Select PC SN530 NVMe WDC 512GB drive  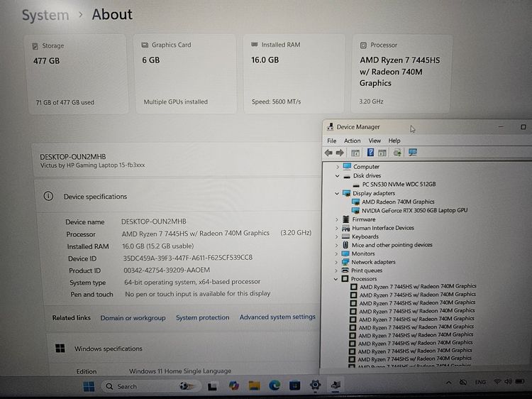coord(399,184)
